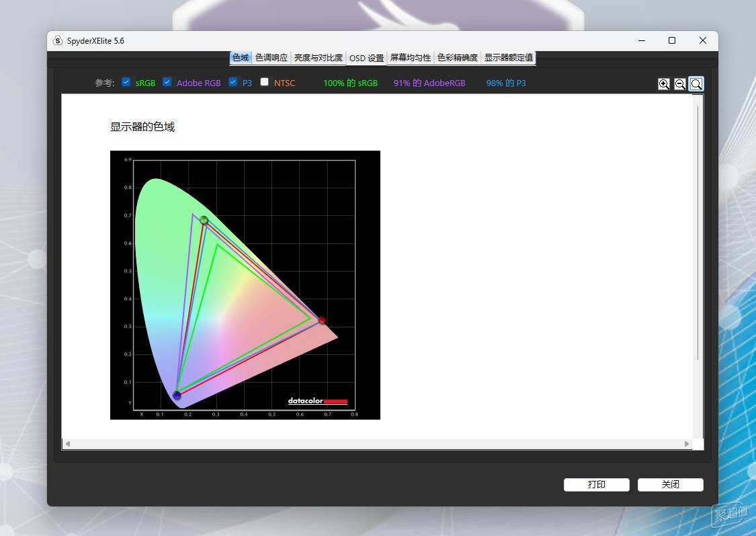This screenshot has width=756, height=536.
Task: Uncheck the Adobe RGB reference checkbox
Action: [167, 82]
